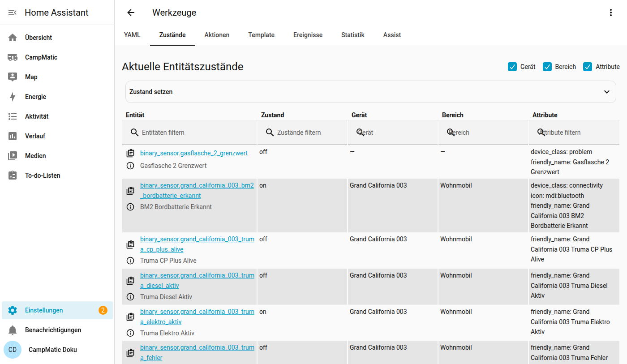627x364 pixels.
Task: Show info for Truma CP Plus Alive
Action: [x=130, y=261]
